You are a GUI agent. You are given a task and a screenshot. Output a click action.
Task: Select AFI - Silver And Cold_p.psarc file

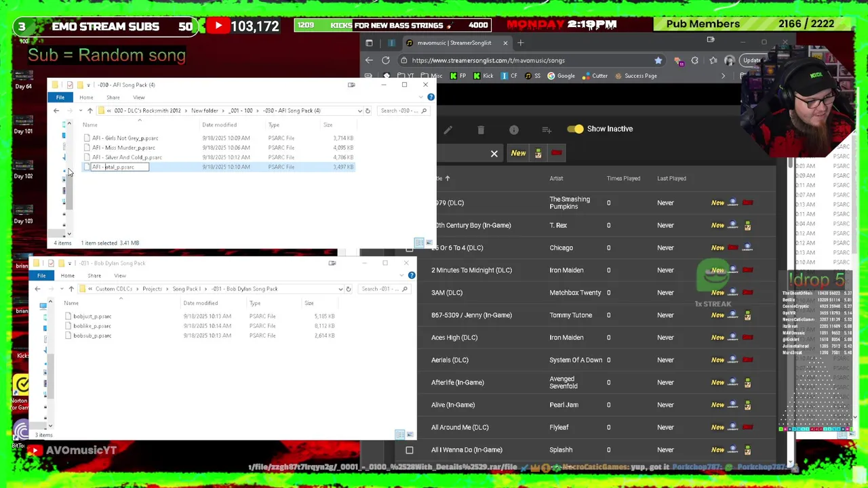(127, 157)
